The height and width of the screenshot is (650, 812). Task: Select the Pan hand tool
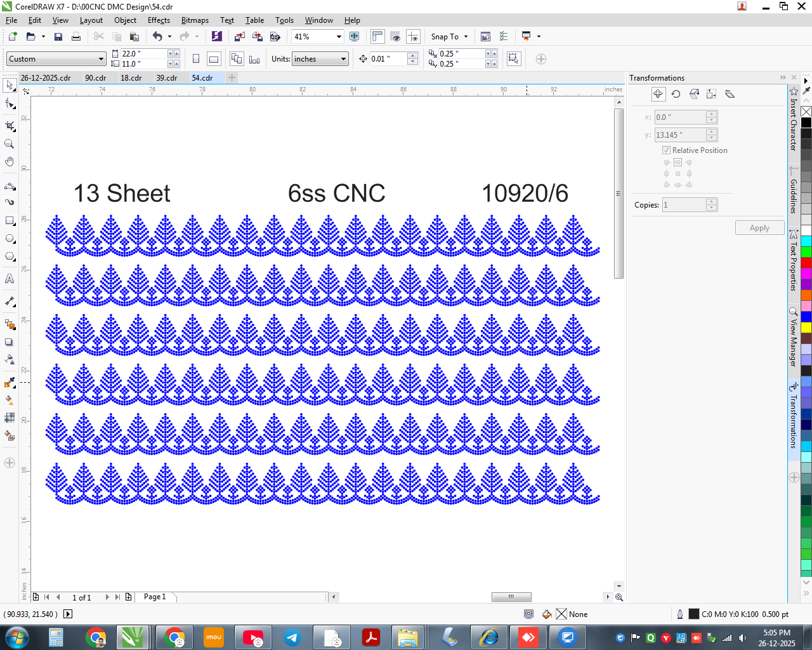pos(10,162)
